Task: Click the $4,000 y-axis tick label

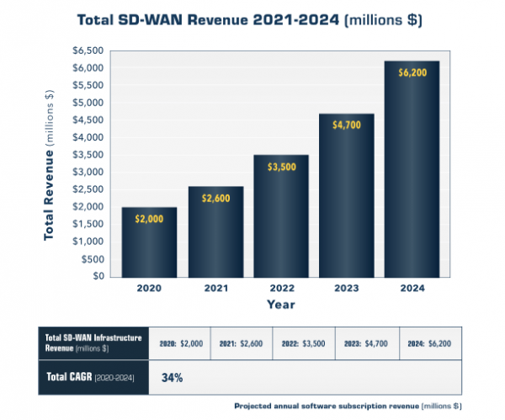Action: click(88, 137)
